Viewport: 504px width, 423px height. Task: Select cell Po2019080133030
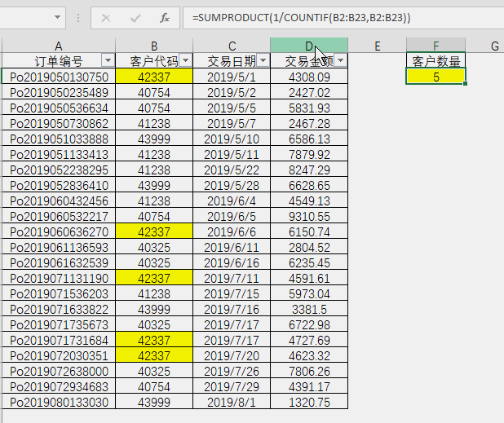(59, 402)
